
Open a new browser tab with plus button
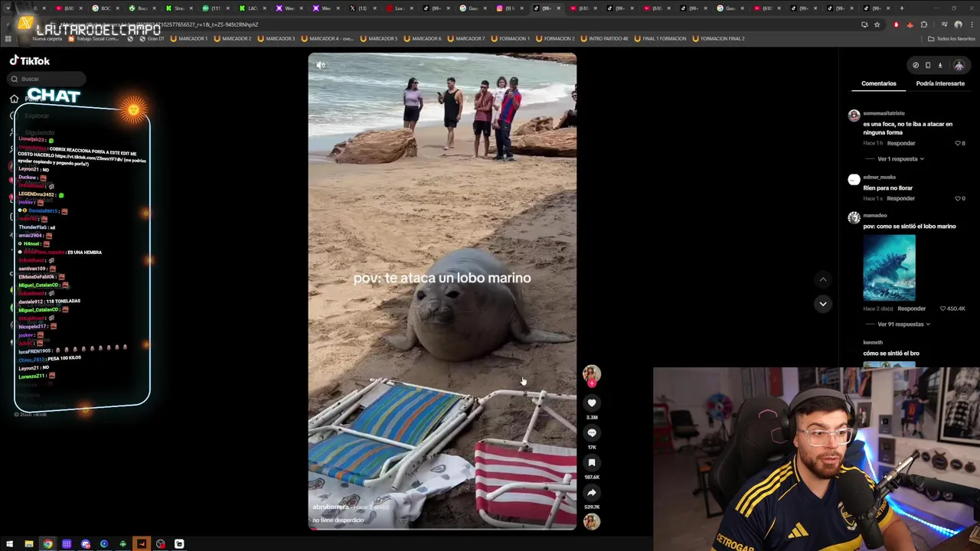(902, 8)
